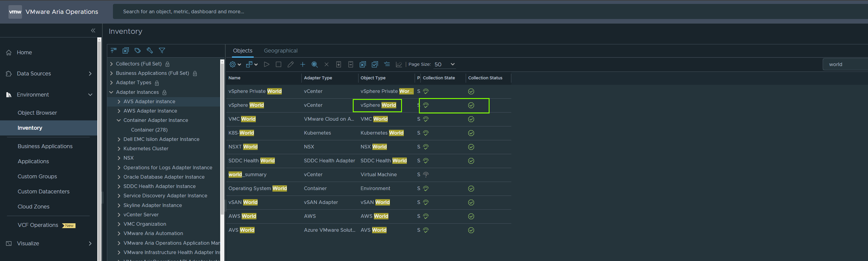Select SDDC Health Adapter Instance tree item
The image size is (868, 261).
pos(159,186)
